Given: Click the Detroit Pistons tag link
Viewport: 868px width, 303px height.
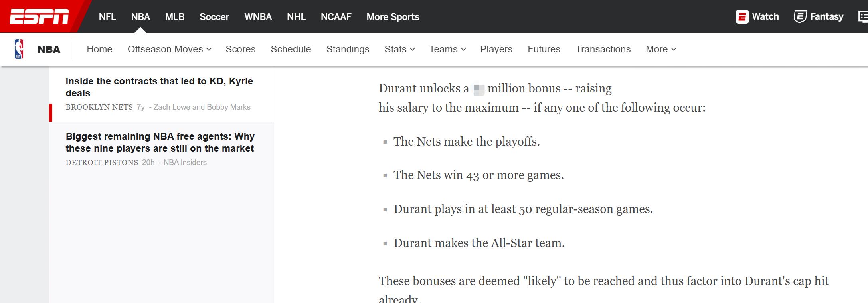Looking at the screenshot, I should tap(102, 163).
